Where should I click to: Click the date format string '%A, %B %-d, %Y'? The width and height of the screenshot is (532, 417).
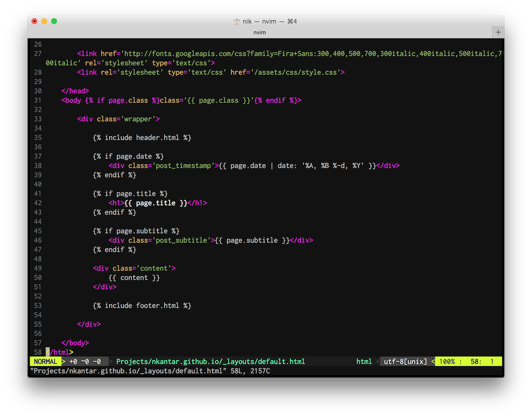[333, 166]
